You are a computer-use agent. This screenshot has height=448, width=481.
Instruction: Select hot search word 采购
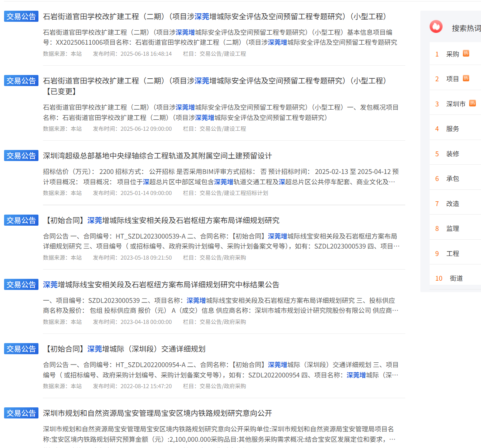coord(453,54)
